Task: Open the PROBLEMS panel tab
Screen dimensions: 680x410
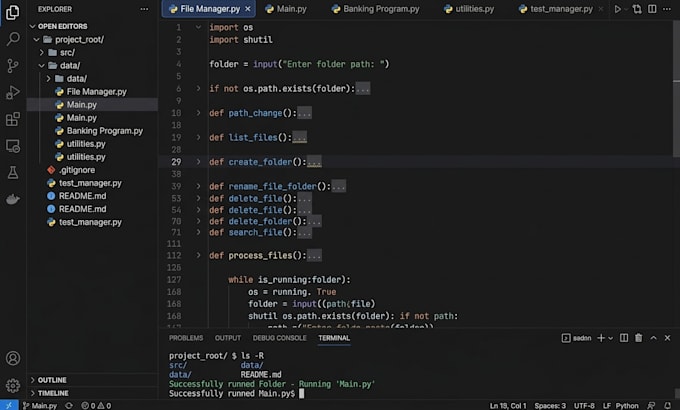Action: point(186,338)
